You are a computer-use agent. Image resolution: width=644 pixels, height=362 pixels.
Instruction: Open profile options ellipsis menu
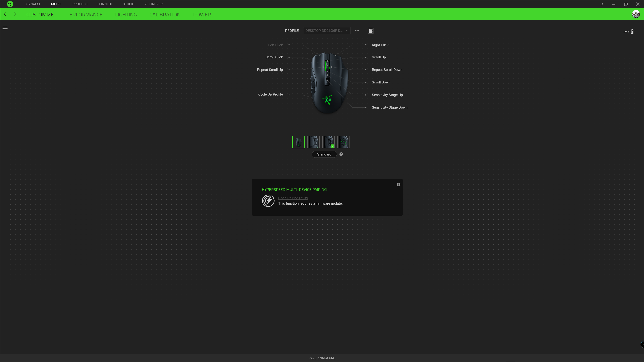pos(357,31)
